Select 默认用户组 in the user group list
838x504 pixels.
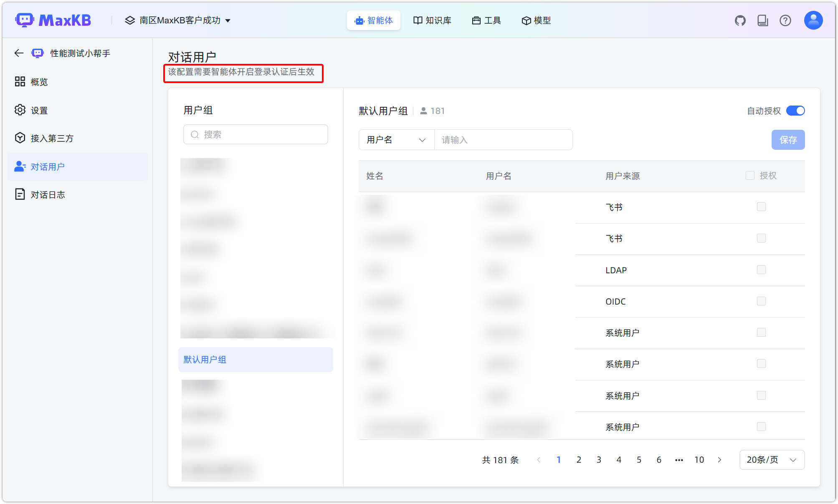204,359
